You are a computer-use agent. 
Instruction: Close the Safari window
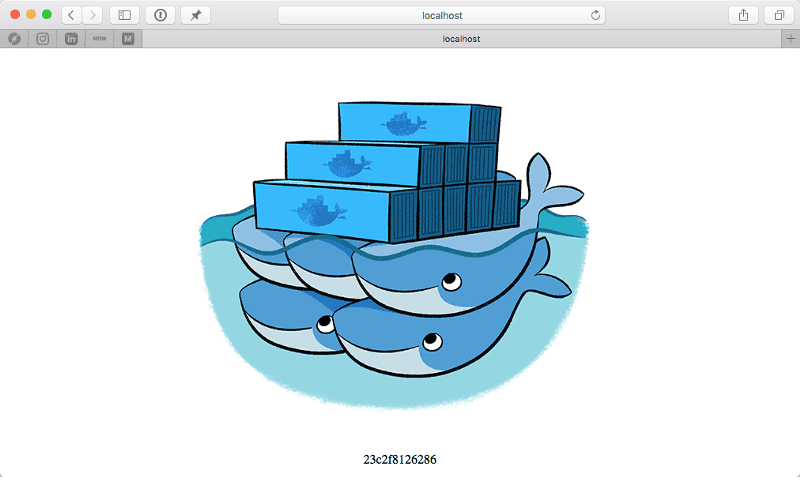[x=14, y=15]
